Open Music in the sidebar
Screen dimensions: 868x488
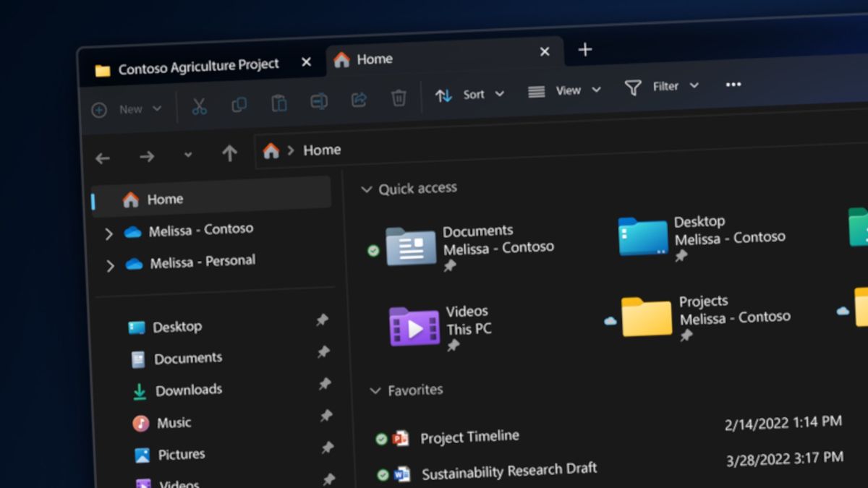[174, 423]
